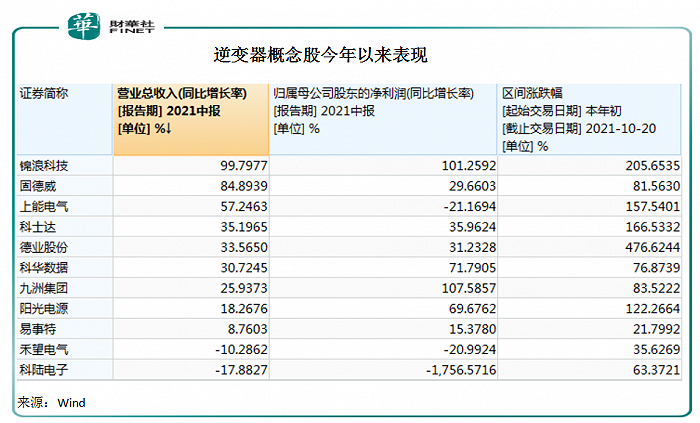Image resolution: width=700 pixels, height=423 pixels.
Task: Click net profit growth value 107.5857
Action: 469,288
